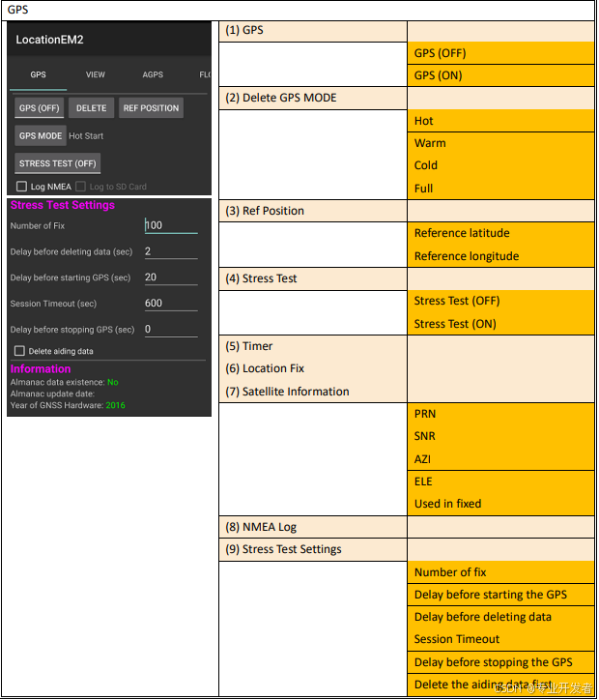Tap the STRESS TEST (OFF) button
The width and height of the screenshot is (599, 700).
click(58, 163)
